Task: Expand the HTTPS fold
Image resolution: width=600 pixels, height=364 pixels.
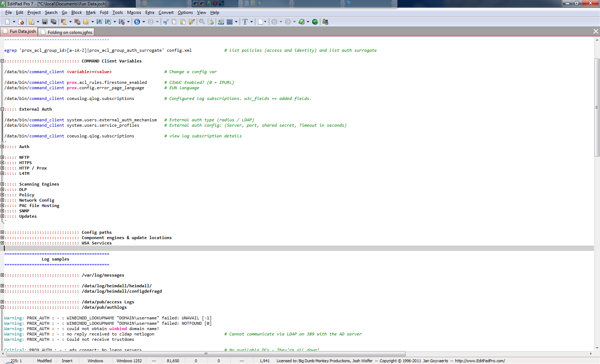Action: 2,163
